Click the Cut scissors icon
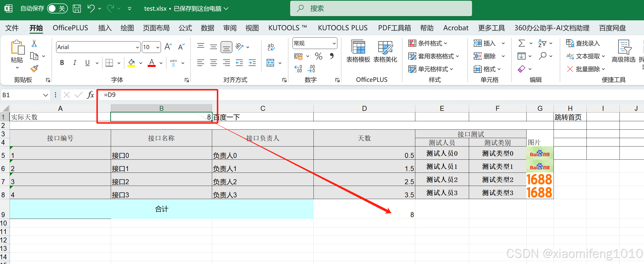The height and width of the screenshot is (264, 644). (34, 43)
